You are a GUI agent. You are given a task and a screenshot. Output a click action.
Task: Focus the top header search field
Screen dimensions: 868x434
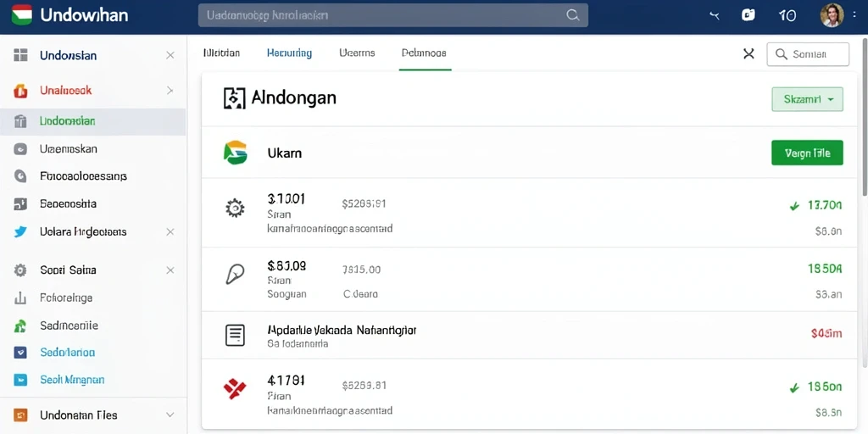[393, 15]
